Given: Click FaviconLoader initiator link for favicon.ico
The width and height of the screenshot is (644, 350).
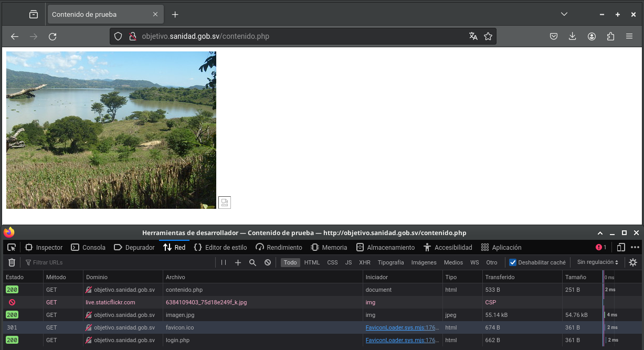Looking at the screenshot, I should (x=402, y=327).
